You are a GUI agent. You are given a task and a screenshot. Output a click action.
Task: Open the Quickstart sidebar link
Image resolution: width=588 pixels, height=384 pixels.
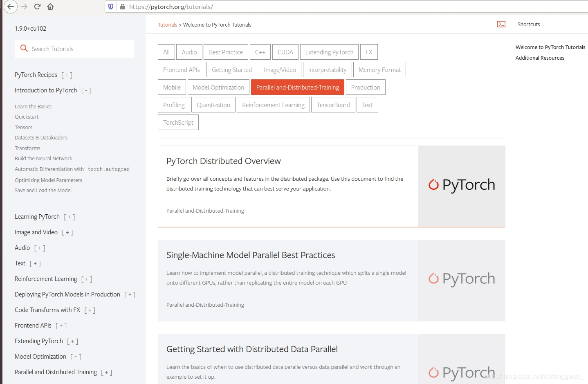pyautogui.click(x=27, y=117)
